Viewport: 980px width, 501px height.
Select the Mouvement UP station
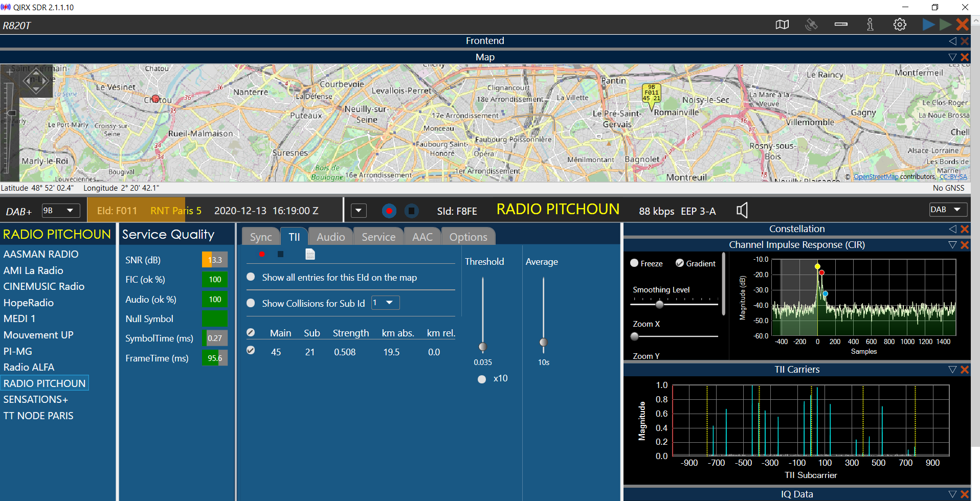pos(38,335)
